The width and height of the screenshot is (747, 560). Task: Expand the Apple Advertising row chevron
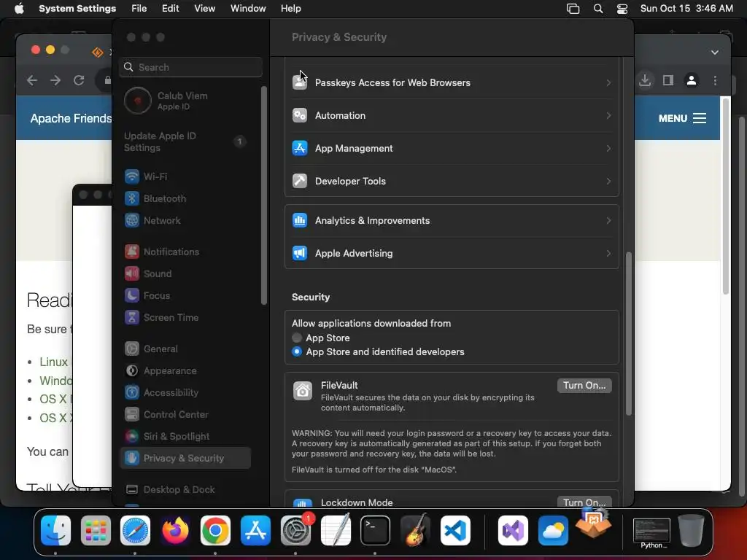608,254
